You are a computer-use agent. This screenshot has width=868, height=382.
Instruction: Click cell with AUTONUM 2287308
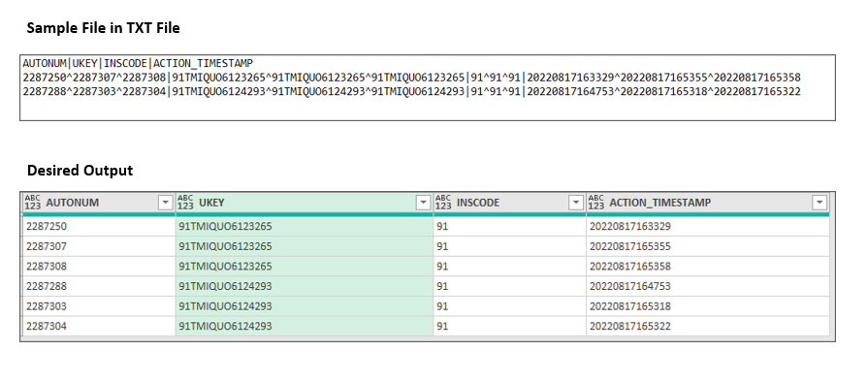click(x=99, y=267)
